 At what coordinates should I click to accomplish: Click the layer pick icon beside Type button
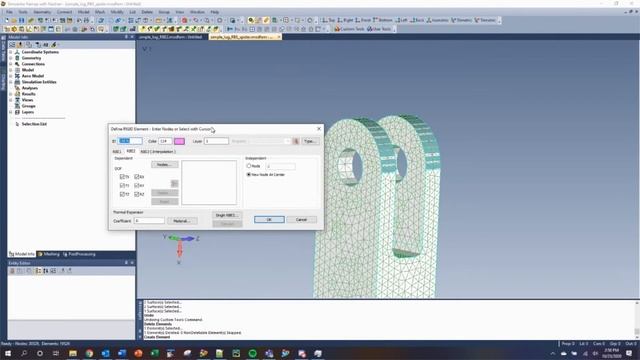[296, 141]
